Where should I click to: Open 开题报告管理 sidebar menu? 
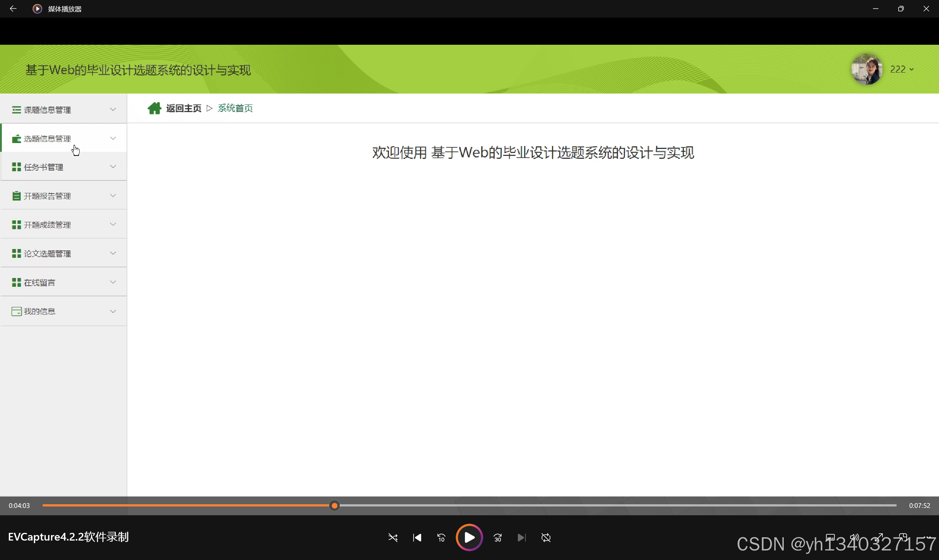[x=47, y=196]
